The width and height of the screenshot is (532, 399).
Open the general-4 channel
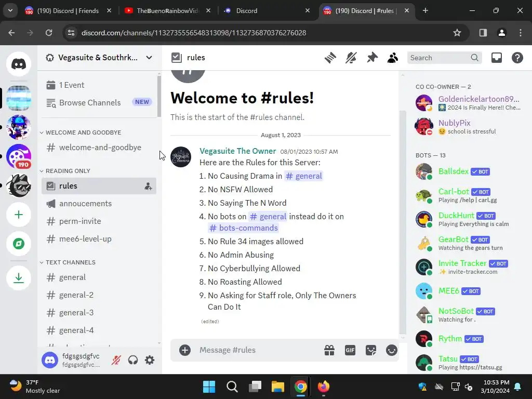click(99, 330)
